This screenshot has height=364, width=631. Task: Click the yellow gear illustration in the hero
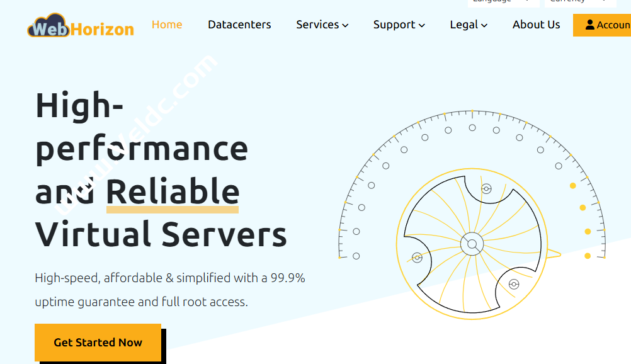pos(472,244)
